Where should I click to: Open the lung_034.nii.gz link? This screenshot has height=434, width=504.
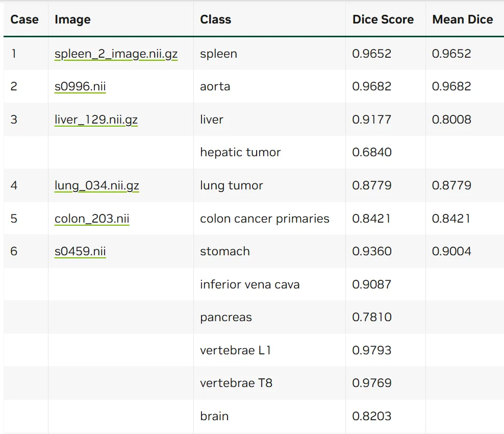[x=97, y=185]
